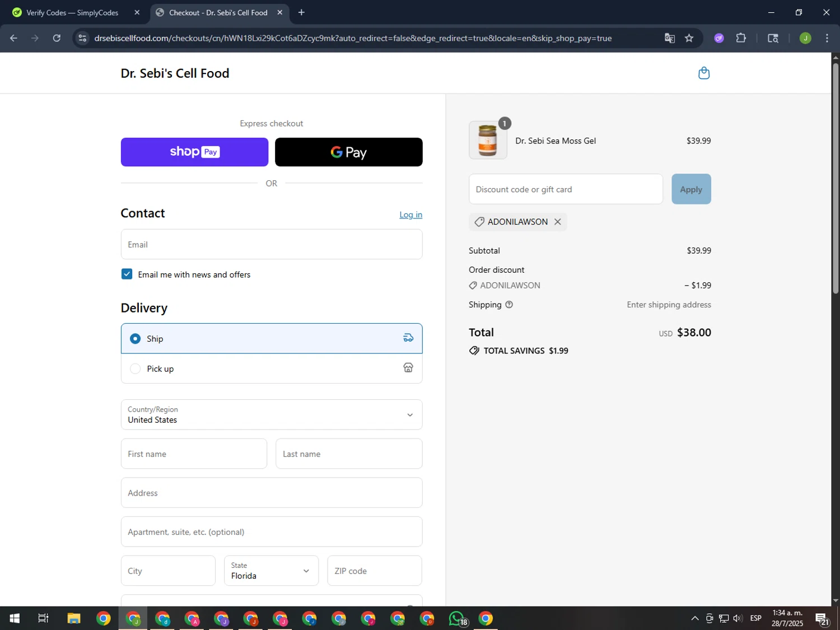Uncheck Email me with news and offers
This screenshot has width=840, height=630.
(x=127, y=274)
